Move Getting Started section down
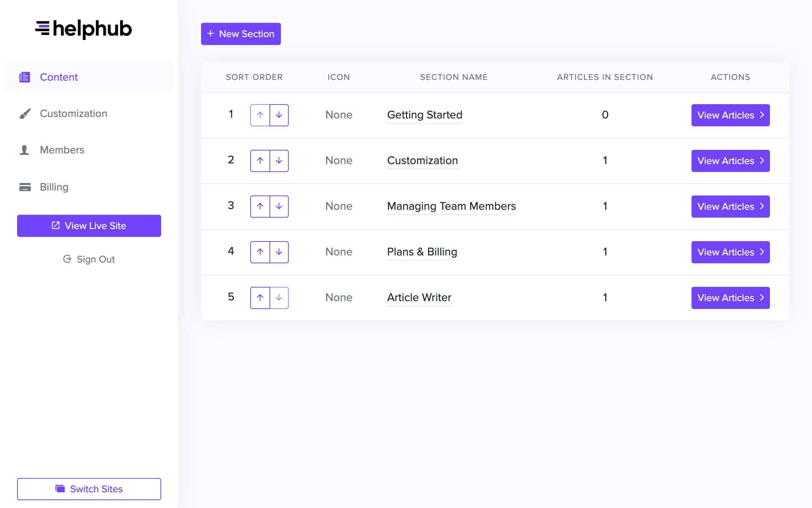 (279, 115)
